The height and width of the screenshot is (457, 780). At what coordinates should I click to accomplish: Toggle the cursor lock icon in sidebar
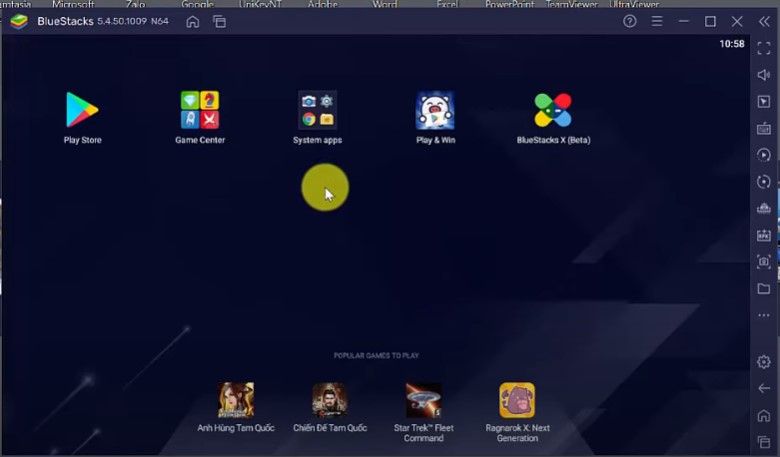coord(764,102)
